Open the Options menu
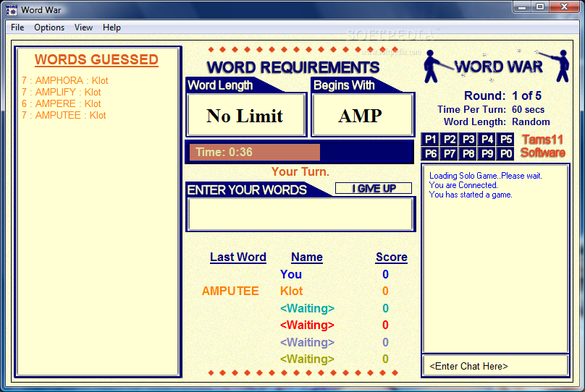Screen dimensions: 585x392 (49, 27)
